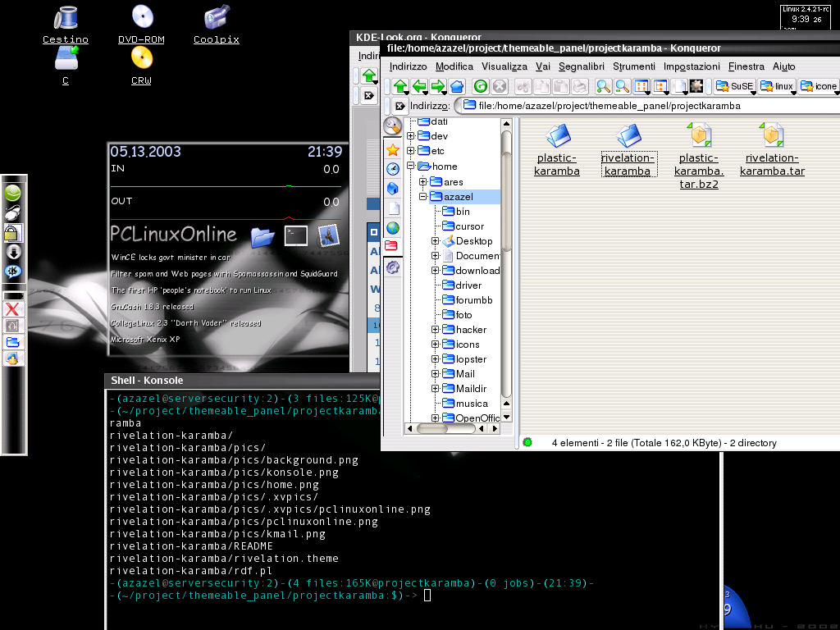Go up one directory with green up arrow
Image resolution: width=840 pixels, height=630 pixels.
400,86
